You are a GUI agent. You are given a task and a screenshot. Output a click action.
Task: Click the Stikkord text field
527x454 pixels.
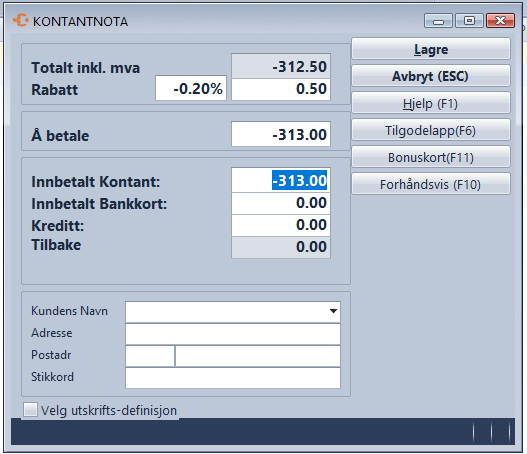pos(233,378)
